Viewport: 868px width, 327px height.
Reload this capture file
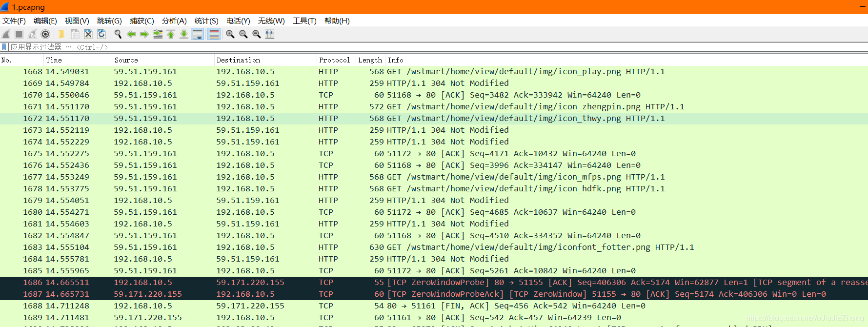coord(101,34)
